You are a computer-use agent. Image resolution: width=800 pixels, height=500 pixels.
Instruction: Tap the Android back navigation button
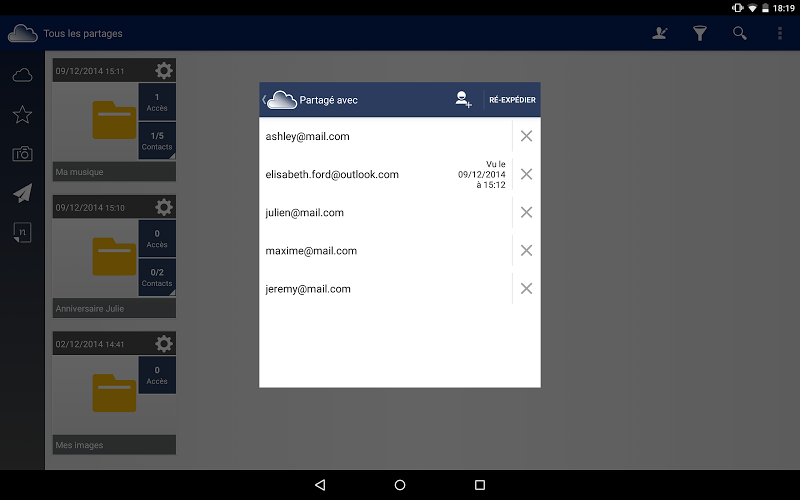(320, 485)
